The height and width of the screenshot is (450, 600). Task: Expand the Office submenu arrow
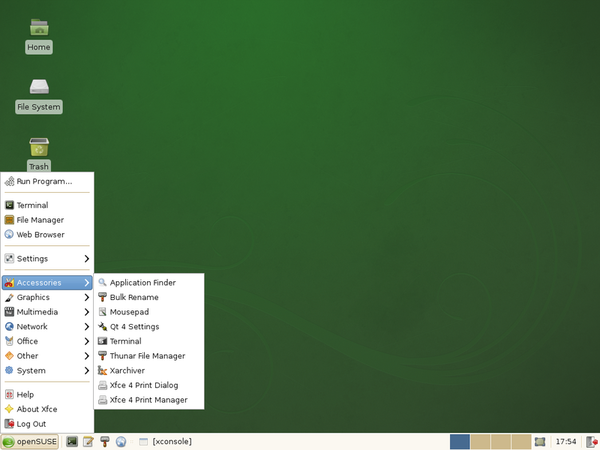click(87, 341)
